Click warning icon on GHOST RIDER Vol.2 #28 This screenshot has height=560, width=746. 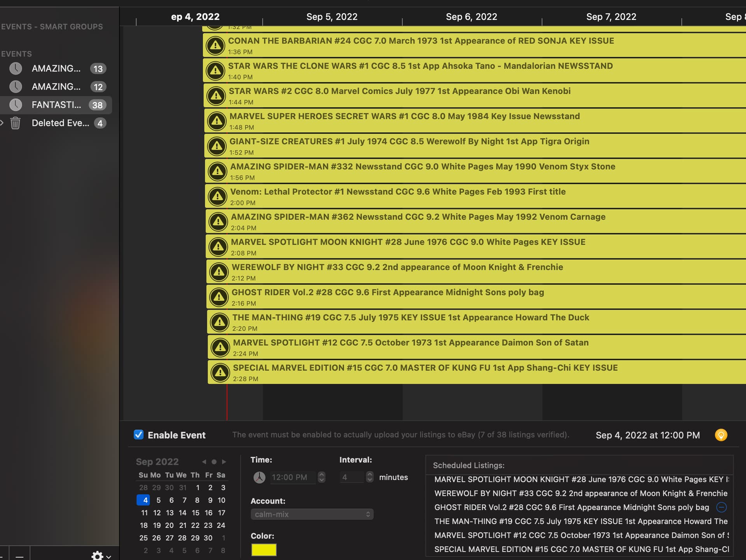(x=219, y=297)
